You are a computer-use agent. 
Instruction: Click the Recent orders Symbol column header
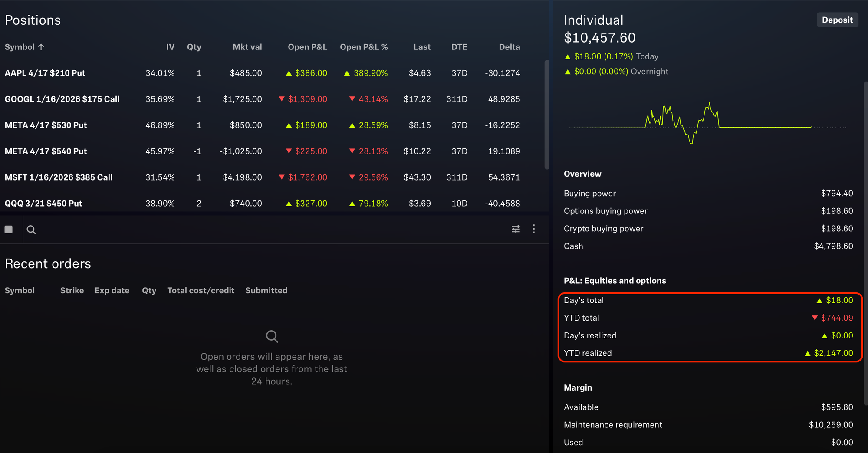coord(20,290)
